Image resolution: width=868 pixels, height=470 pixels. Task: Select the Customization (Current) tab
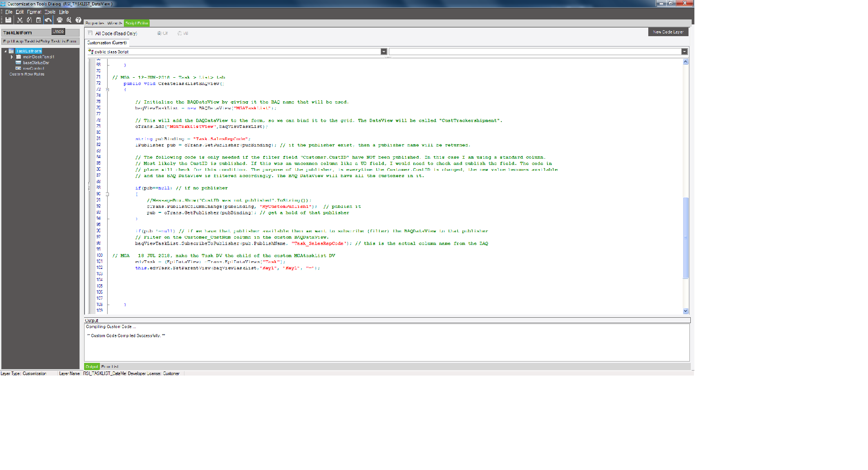click(x=107, y=42)
